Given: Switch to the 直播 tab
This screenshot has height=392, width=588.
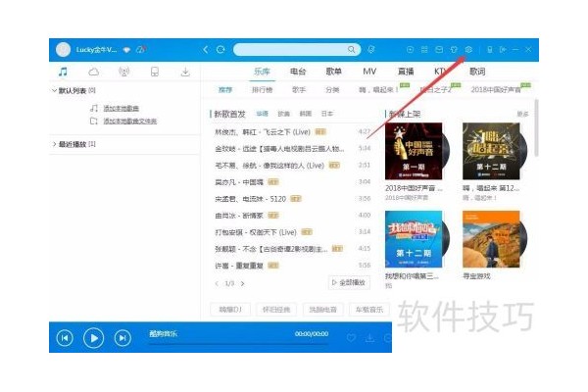Looking at the screenshot, I should [x=406, y=72].
